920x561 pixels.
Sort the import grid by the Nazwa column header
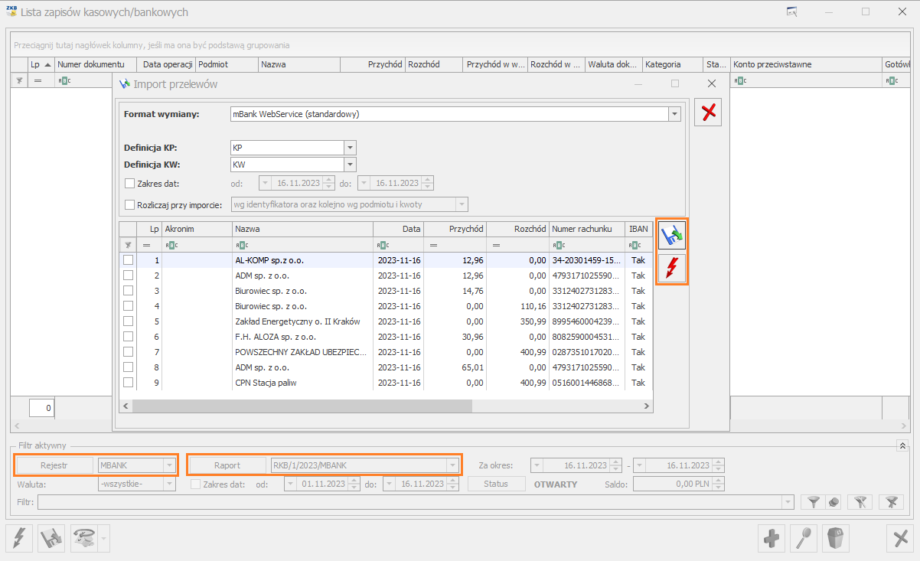pos(302,229)
